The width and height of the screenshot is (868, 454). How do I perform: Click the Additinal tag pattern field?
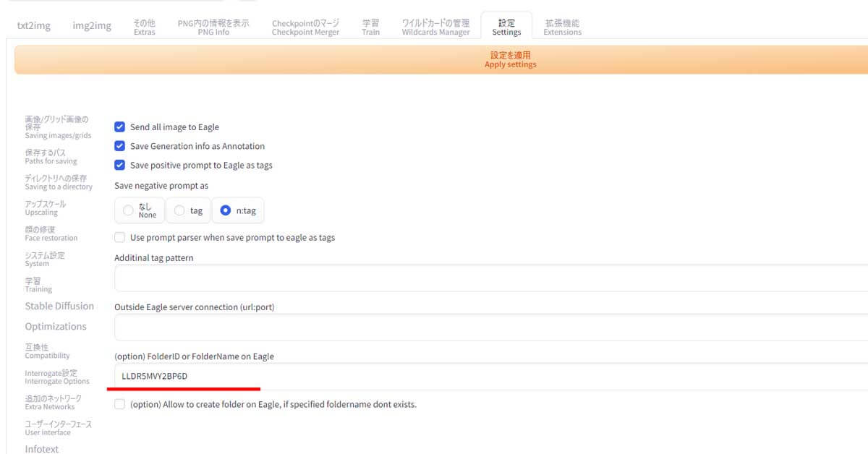pyautogui.click(x=490, y=278)
